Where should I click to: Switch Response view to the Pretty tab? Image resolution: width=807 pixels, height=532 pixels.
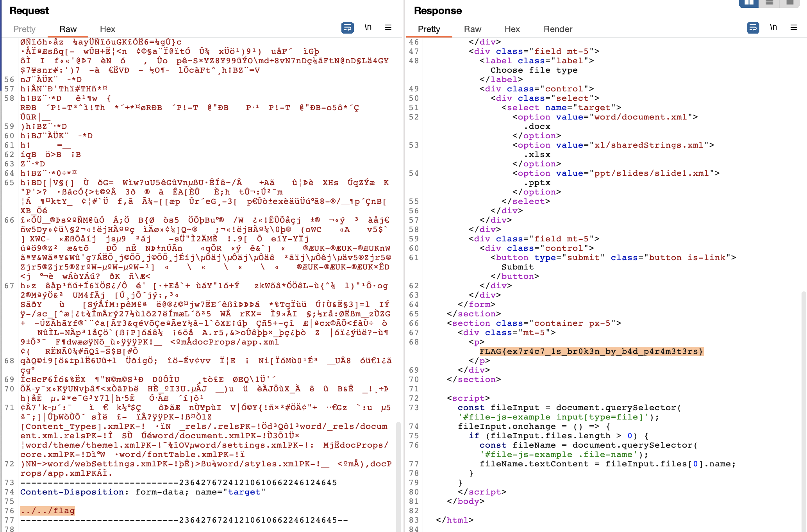(x=429, y=29)
